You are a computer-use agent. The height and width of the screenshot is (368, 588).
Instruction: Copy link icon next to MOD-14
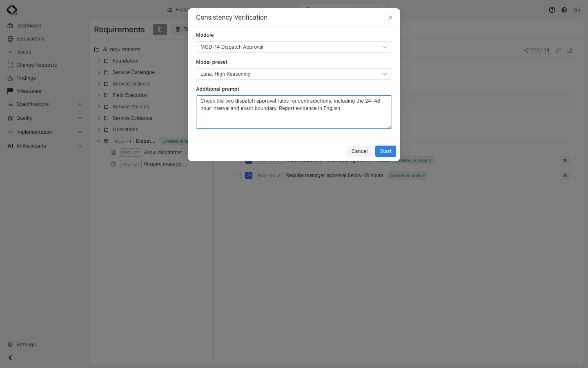click(x=558, y=50)
